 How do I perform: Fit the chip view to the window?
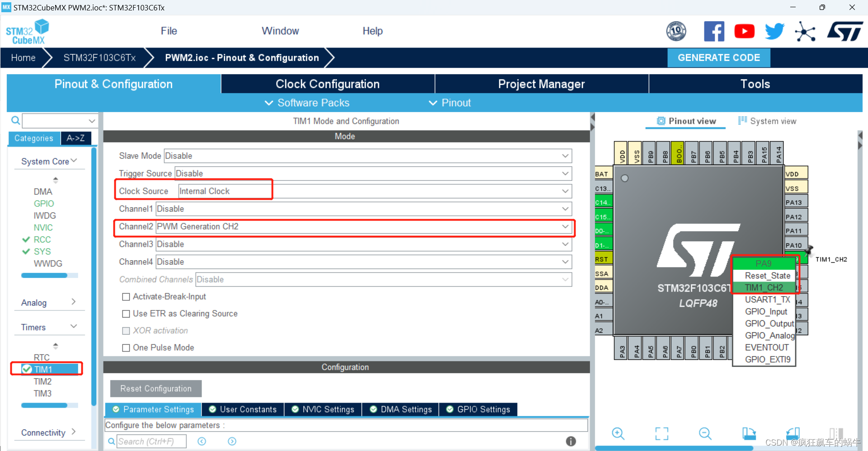[x=661, y=433]
